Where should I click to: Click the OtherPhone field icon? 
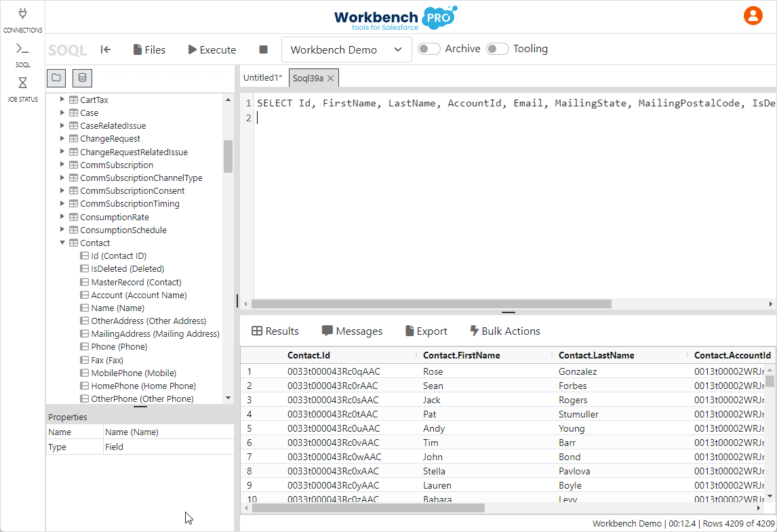click(84, 398)
